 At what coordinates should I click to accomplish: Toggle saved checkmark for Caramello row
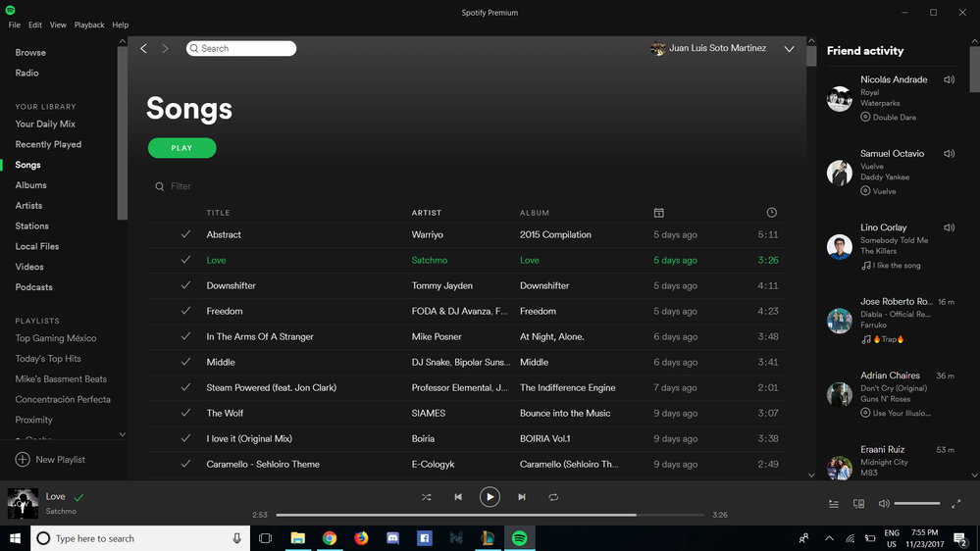tap(185, 464)
